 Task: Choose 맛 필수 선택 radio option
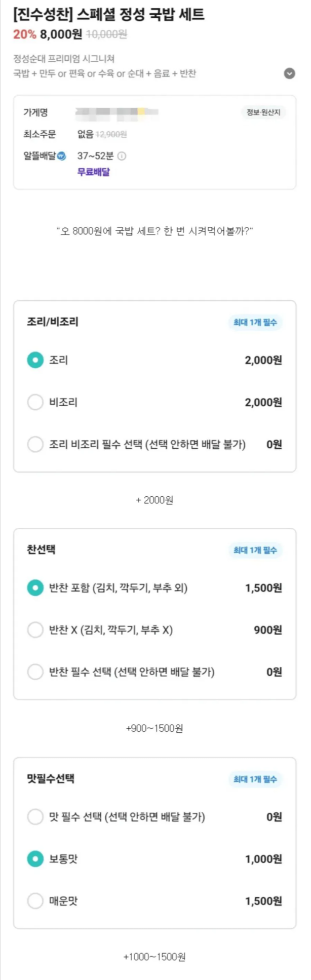(35, 817)
